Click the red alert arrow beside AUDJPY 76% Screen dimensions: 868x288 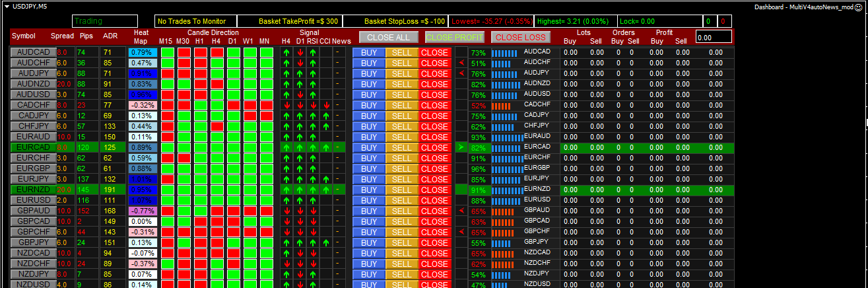(x=461, y=73)
